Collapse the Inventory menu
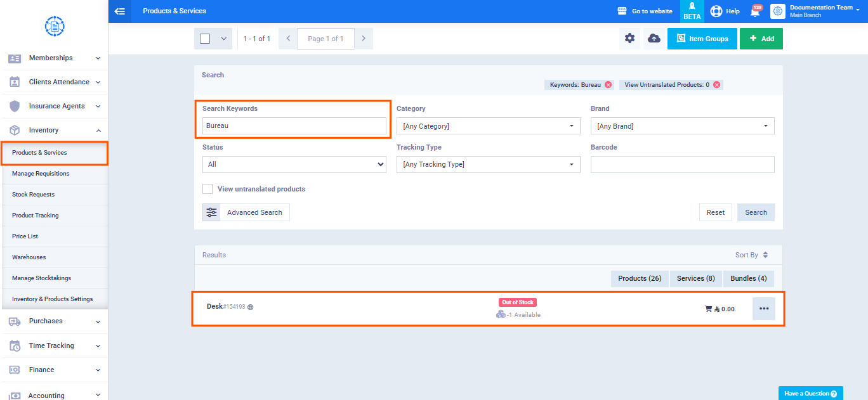Image resolution: width=868 pixels, height=400 pixels. (x=98, y=130)
